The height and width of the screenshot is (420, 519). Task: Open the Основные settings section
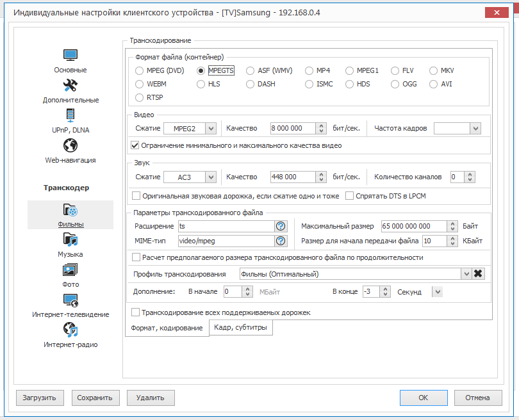pos(70,61)
